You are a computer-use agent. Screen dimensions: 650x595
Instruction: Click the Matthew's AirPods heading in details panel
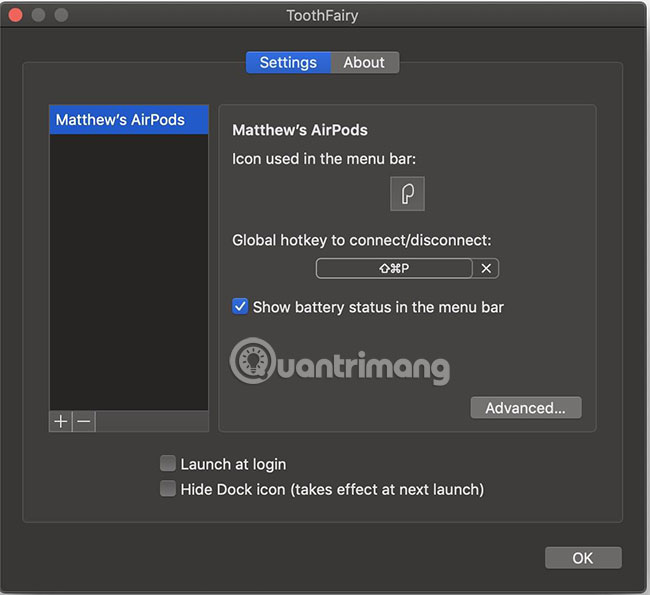tap(300, 130)
